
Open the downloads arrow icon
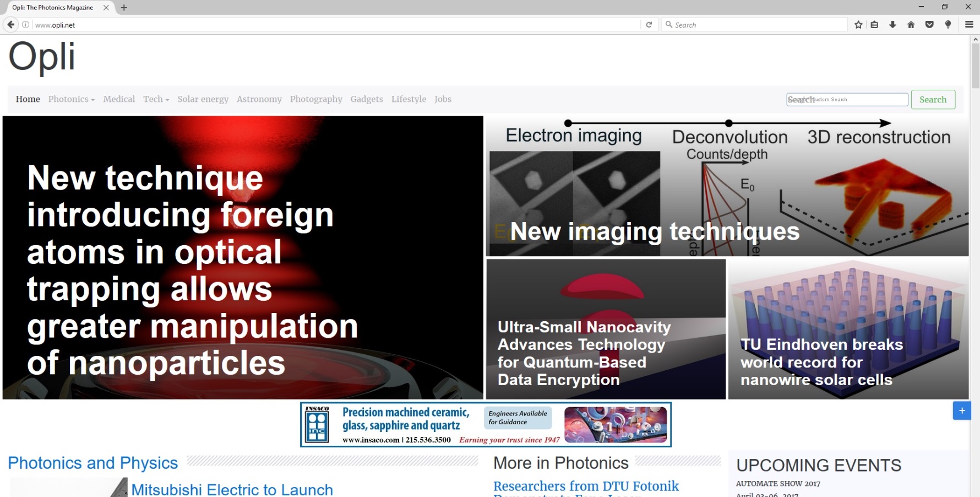(x=892, y=25)
